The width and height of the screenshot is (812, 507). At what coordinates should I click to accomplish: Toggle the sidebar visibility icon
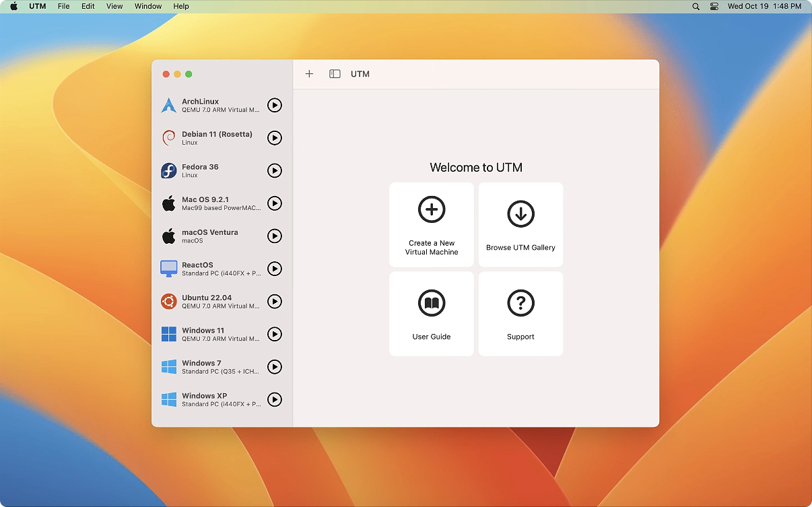pyautogui.click(x=335, y=74)
